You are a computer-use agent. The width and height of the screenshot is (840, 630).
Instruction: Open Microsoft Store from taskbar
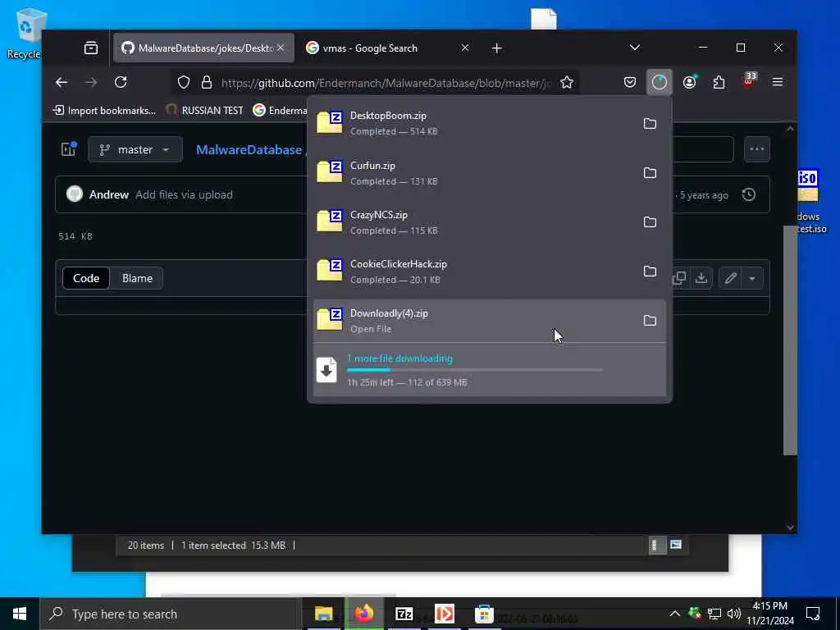484,614
